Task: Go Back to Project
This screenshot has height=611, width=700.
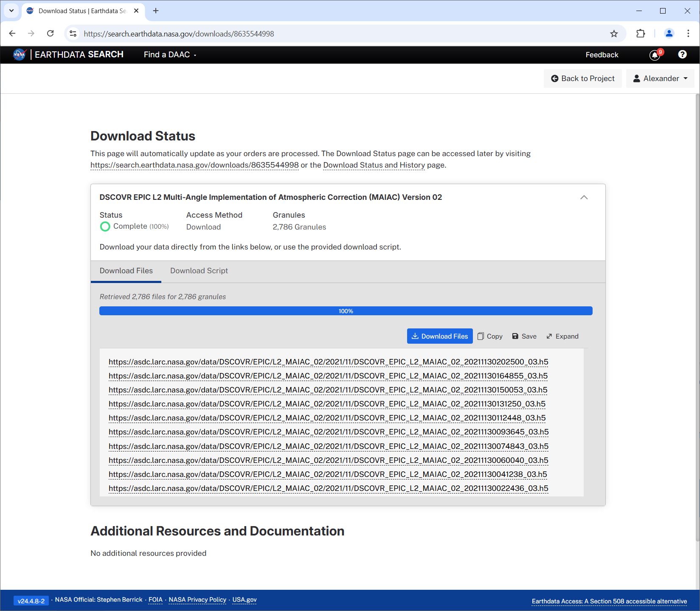Action: (583, 78)
